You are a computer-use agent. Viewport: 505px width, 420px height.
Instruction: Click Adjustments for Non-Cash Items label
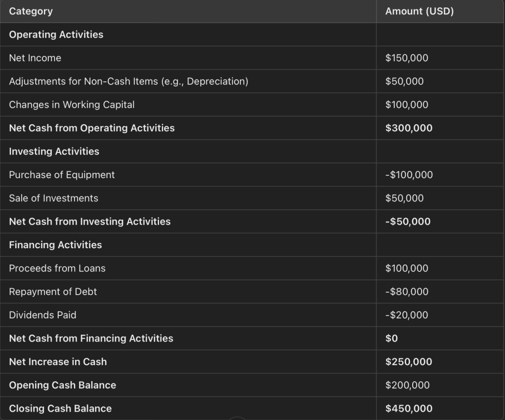(x=128, y=81)
